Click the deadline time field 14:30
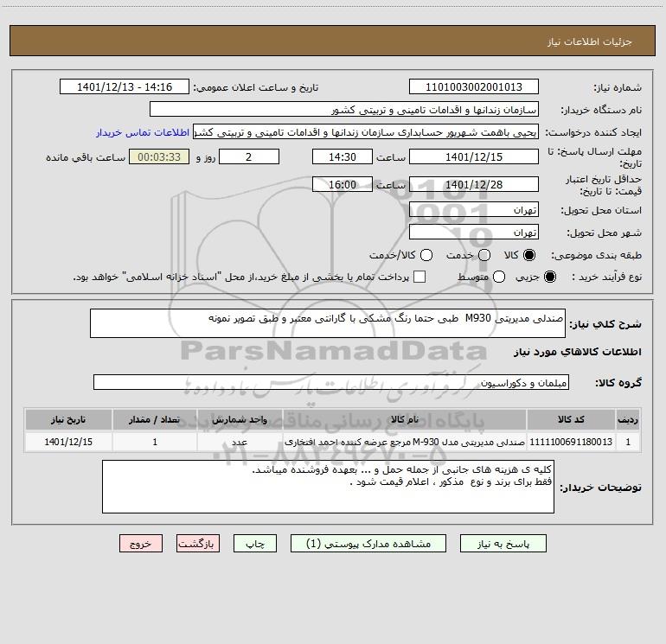Viewport: 666px width, 644px height. coord(343,156)
